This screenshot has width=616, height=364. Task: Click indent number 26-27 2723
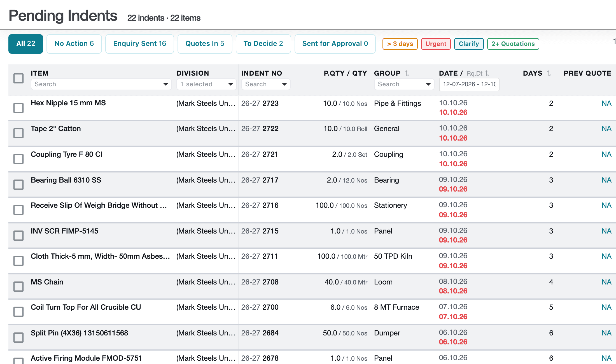260,103
